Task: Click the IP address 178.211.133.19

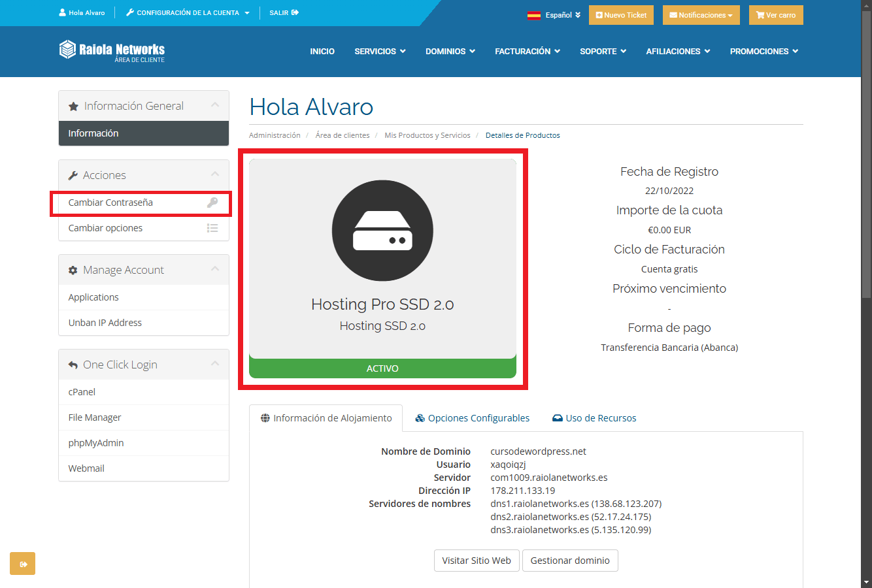Action: coord(523,491)
